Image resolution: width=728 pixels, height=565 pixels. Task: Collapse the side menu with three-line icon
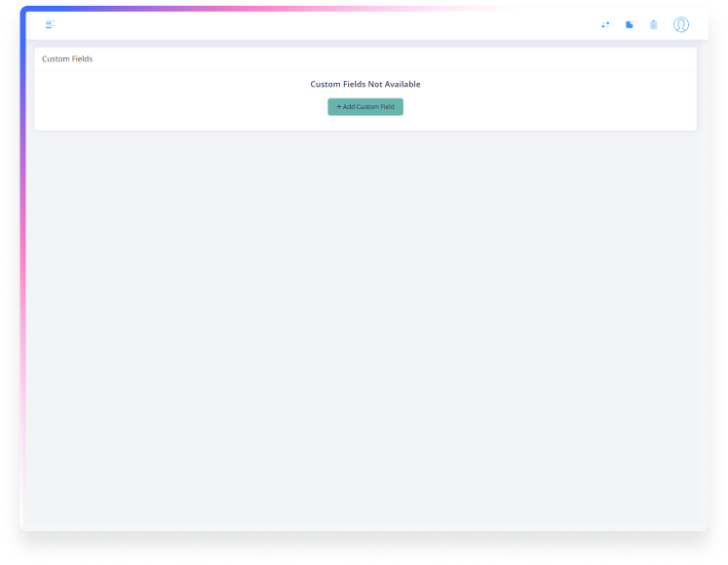(x=50, y=24)
